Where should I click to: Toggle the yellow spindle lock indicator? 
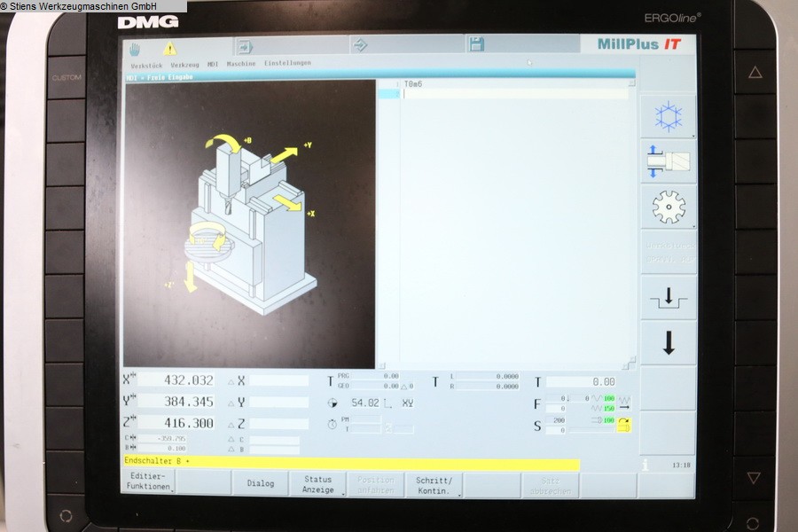(x=623, y=425)
